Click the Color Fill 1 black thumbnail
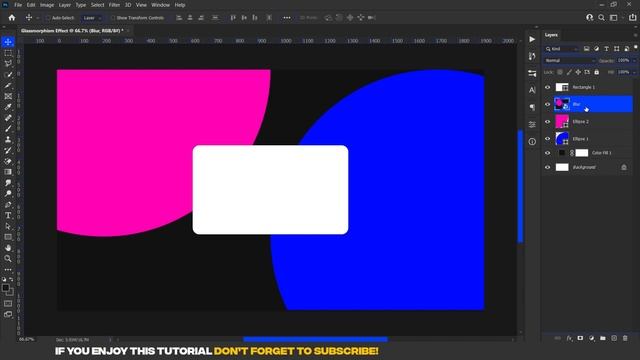 pos(562,153)
